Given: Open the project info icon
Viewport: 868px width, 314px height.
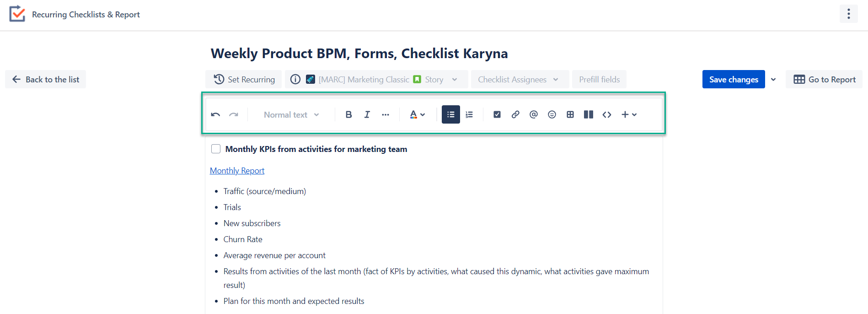Looking at the screenshot, I should 295,79.
